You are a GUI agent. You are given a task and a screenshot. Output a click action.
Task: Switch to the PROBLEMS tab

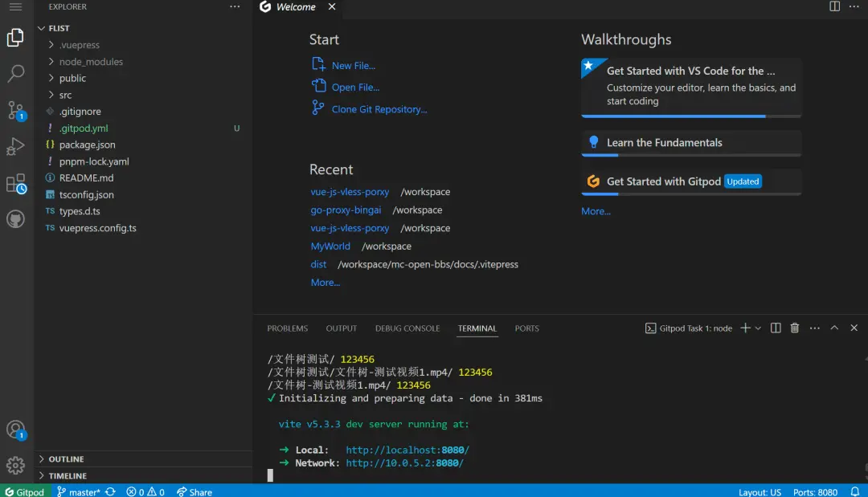coord(287,328)
